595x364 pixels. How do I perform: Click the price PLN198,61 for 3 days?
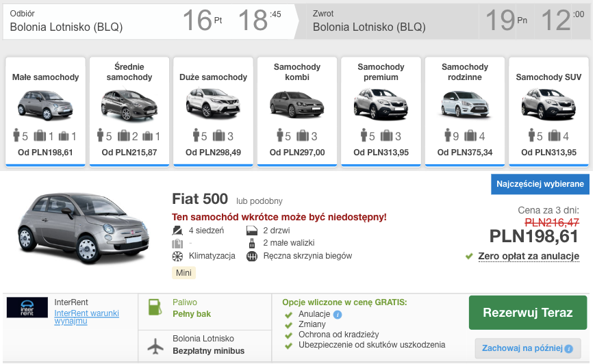pyautogui.click(x=533, y=237)
